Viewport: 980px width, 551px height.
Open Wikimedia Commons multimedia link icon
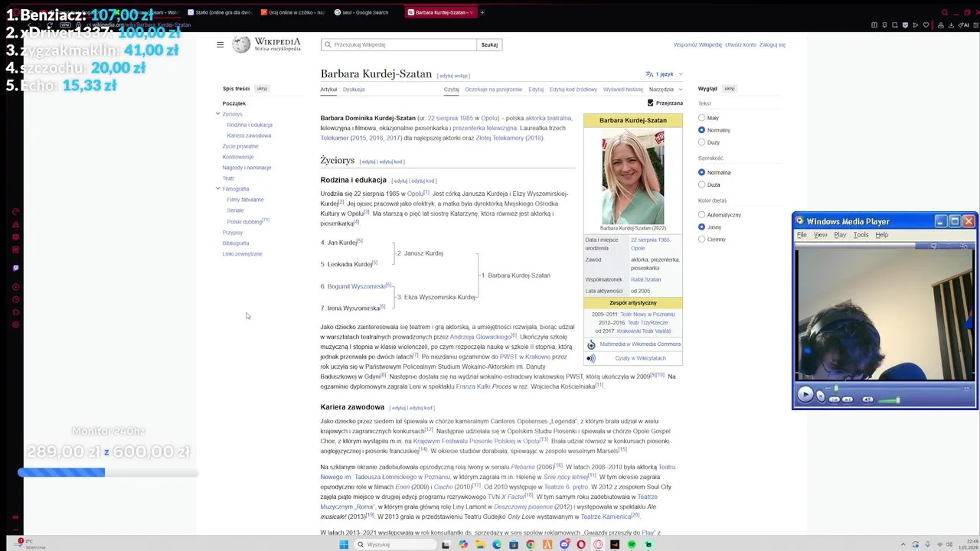pos(591,344)
